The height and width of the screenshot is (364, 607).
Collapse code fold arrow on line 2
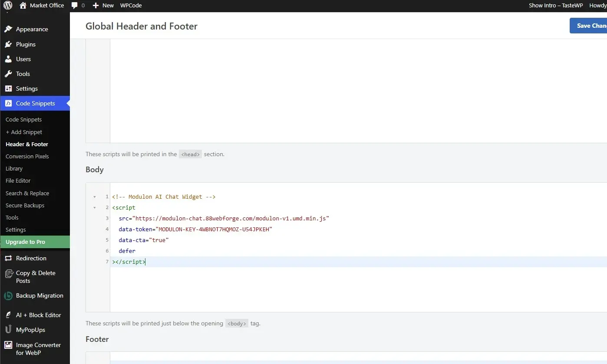[x=95, y=208]
